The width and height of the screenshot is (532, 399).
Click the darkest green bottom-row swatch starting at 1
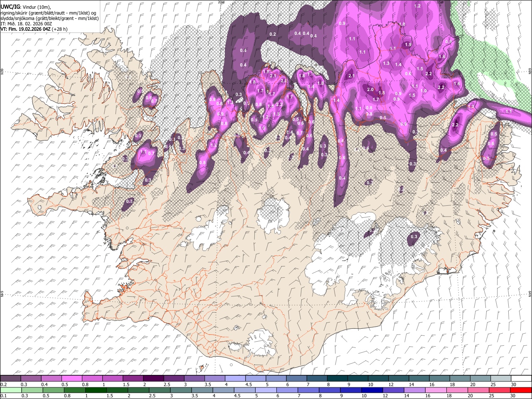(x=96, y=390)
